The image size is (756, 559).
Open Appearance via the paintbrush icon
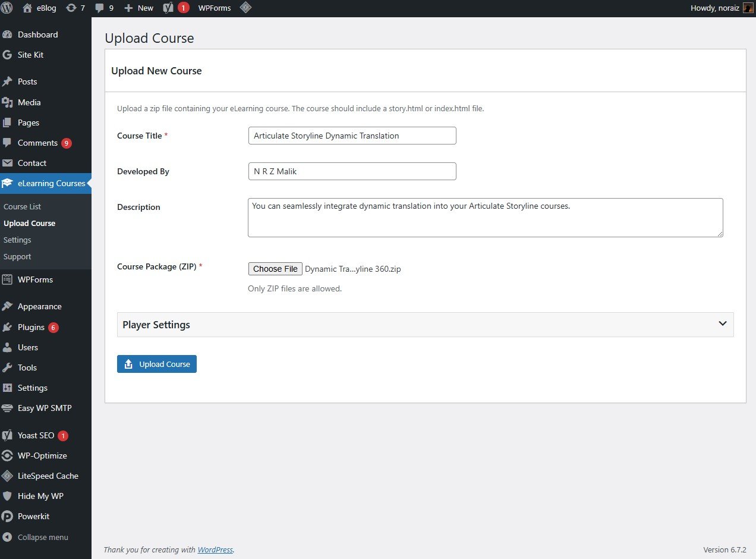coord(8,306)
